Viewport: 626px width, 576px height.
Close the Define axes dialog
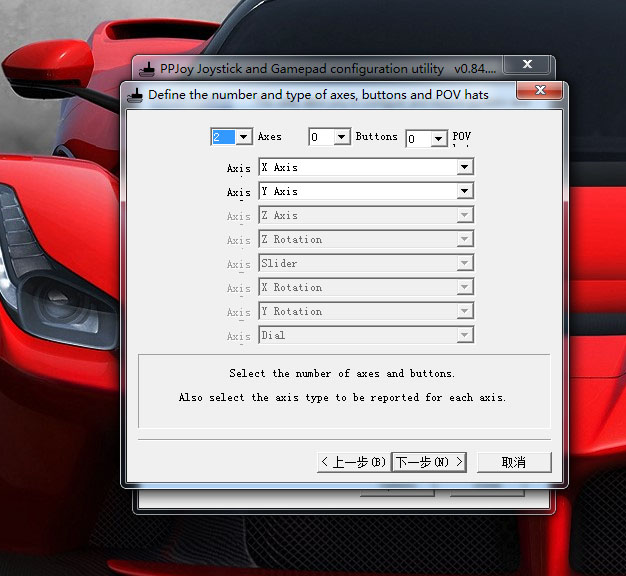pyautogui.click(x=540, y=90)
